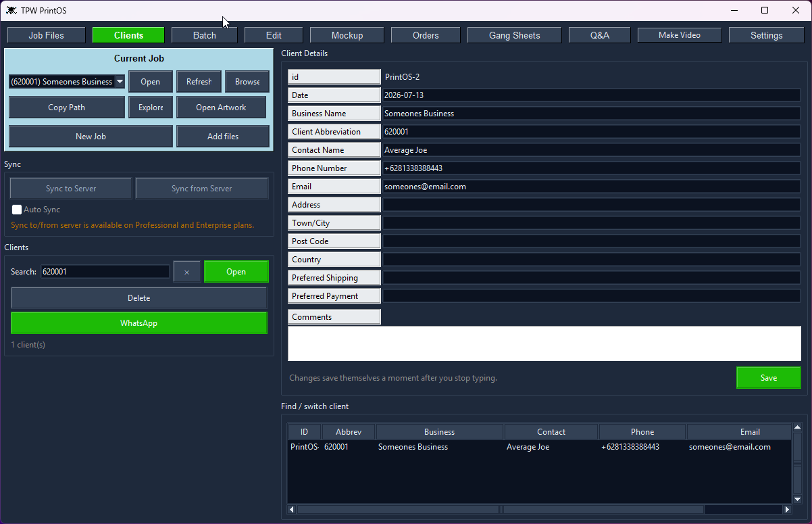Click the Copy Path button
812x524 pixels.
click(x=67, y=108)
